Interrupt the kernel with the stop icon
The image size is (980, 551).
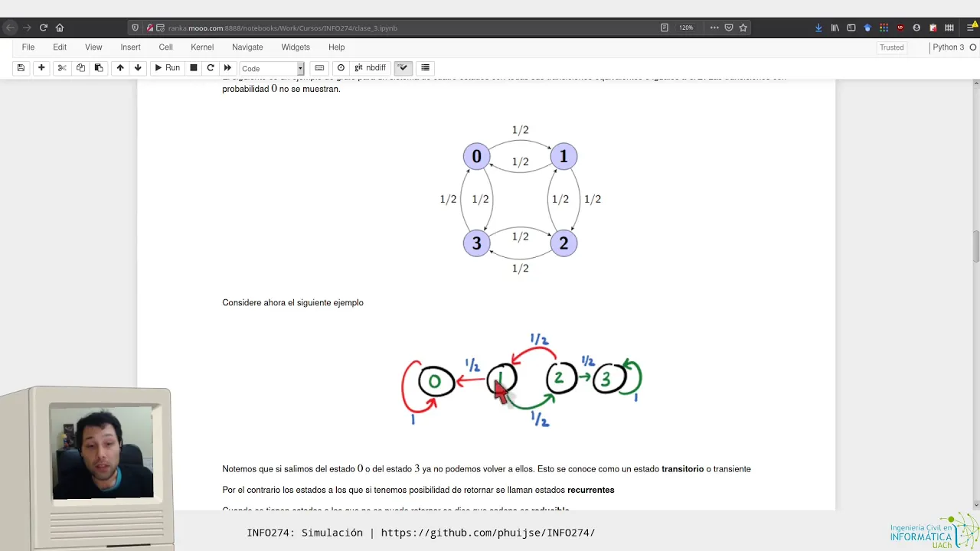point(194,68)
